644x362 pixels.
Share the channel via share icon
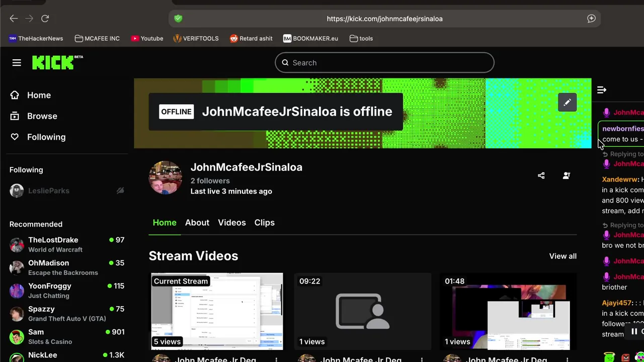pyautogui.click(x=541, y=175)
